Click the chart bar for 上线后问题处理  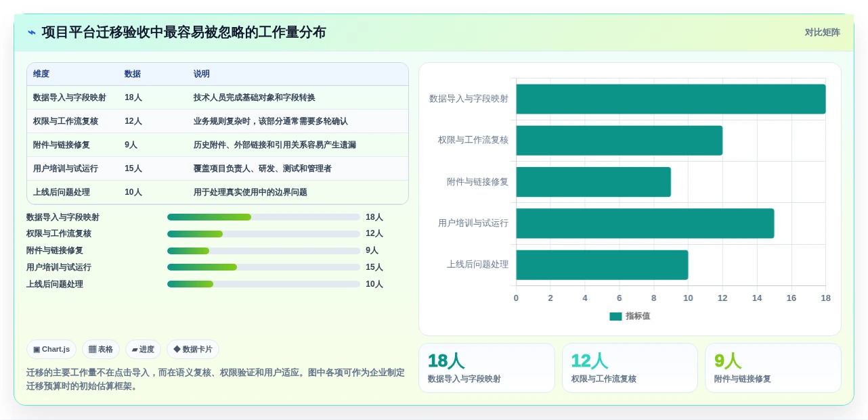point(603,265)
